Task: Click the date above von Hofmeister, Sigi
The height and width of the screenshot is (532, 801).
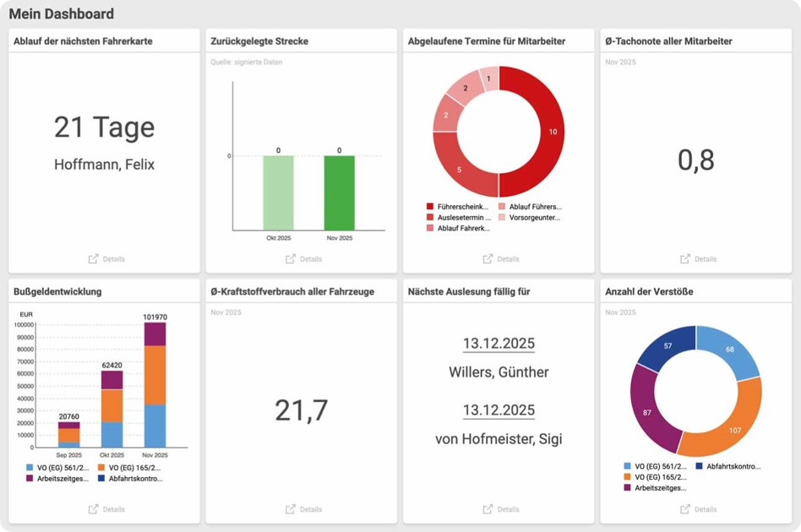Action: coord(499,411)
